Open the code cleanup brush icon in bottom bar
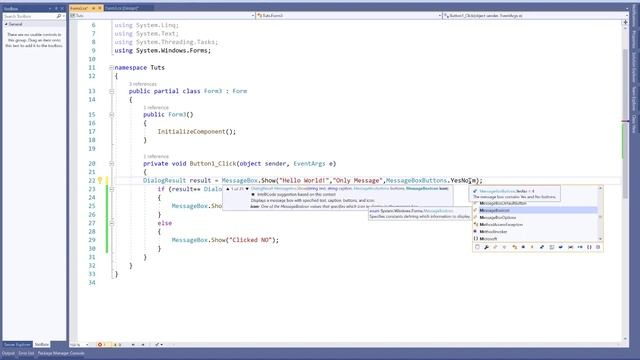 [158, 344]
